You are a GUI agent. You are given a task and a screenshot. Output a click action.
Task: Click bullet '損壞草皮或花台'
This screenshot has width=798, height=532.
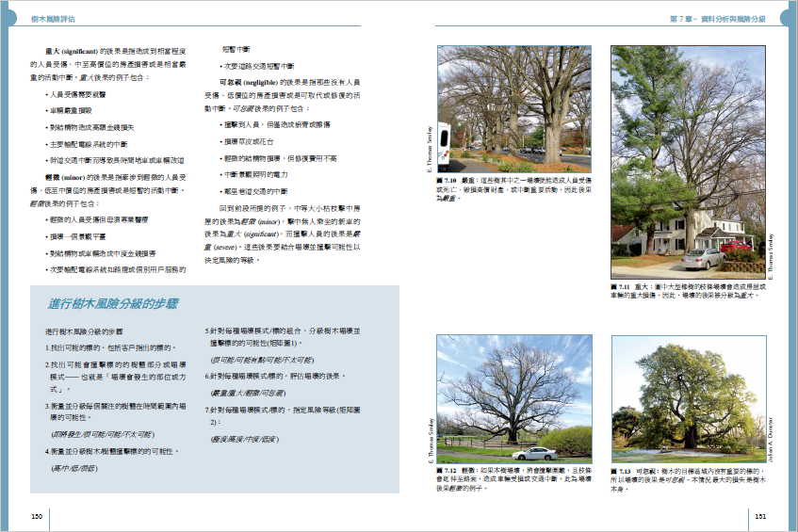point(246,142)
